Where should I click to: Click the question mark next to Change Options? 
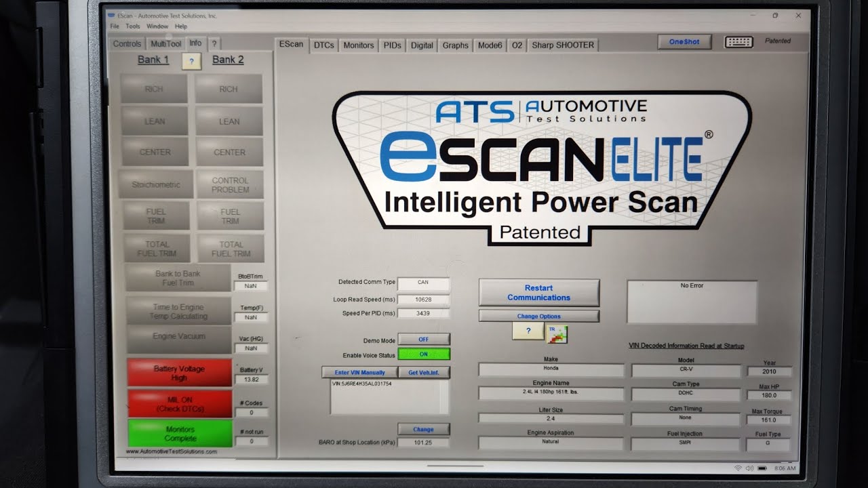tap(528, 331)
